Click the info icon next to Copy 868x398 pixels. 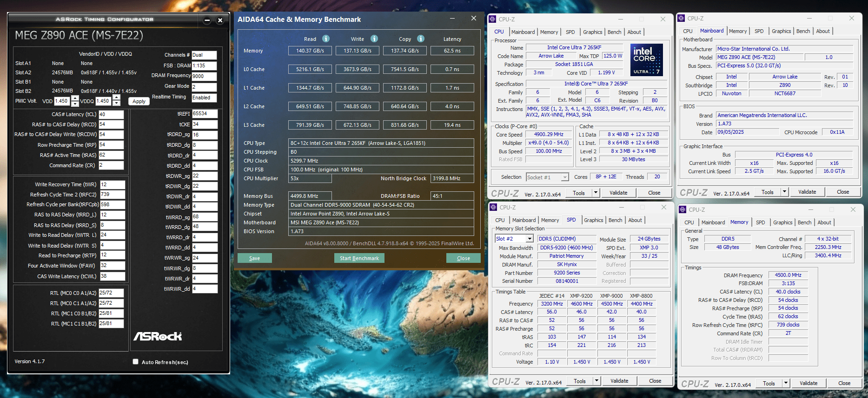pyautogui.click(x=421, y=39)
